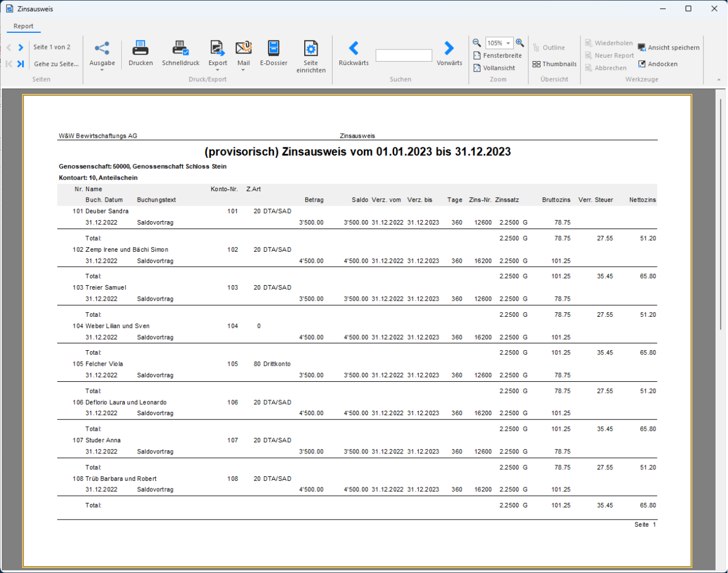
Task: Expand the Export dropdown arrow
Action: point(217,70)
